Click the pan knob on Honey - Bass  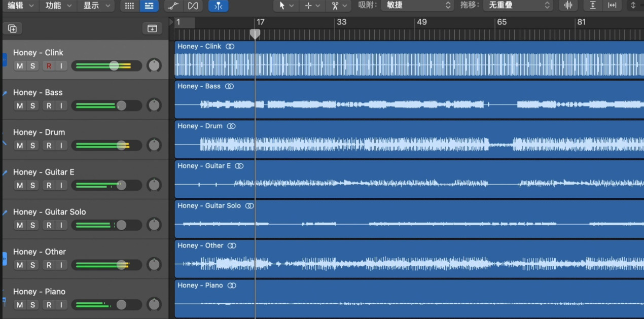click(x=154, y=105)
